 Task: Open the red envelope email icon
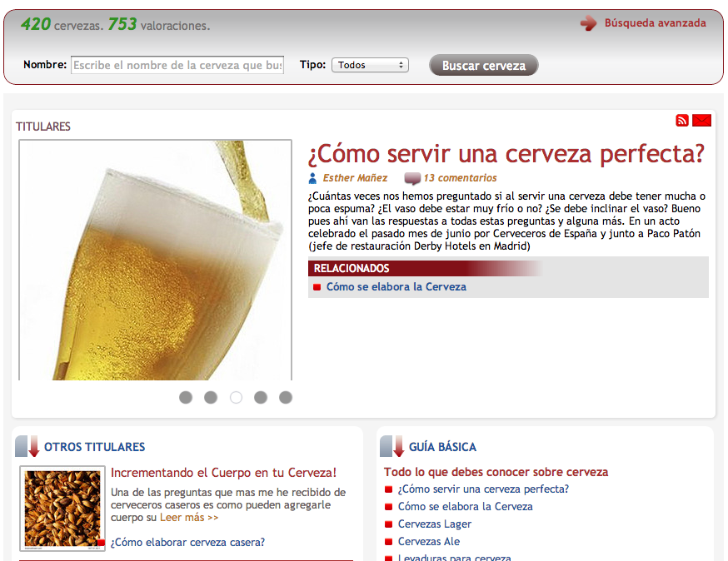click(701, 120)
